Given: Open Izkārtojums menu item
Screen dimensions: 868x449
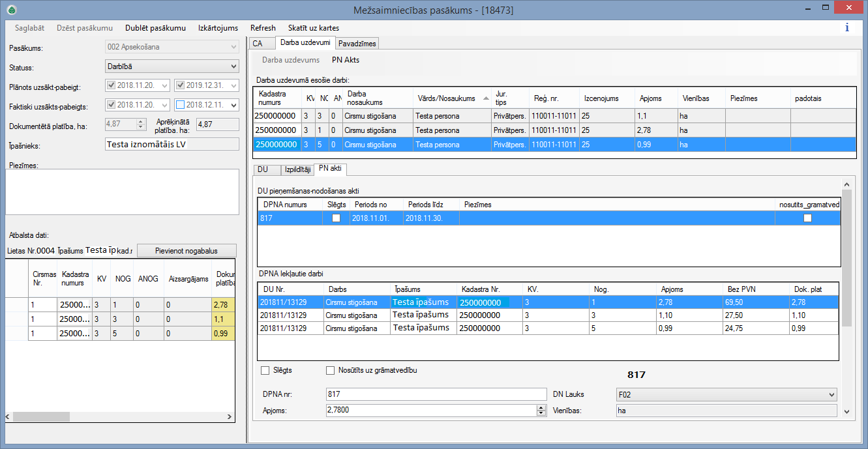Looking at the screenshot, I should point(218,28).
